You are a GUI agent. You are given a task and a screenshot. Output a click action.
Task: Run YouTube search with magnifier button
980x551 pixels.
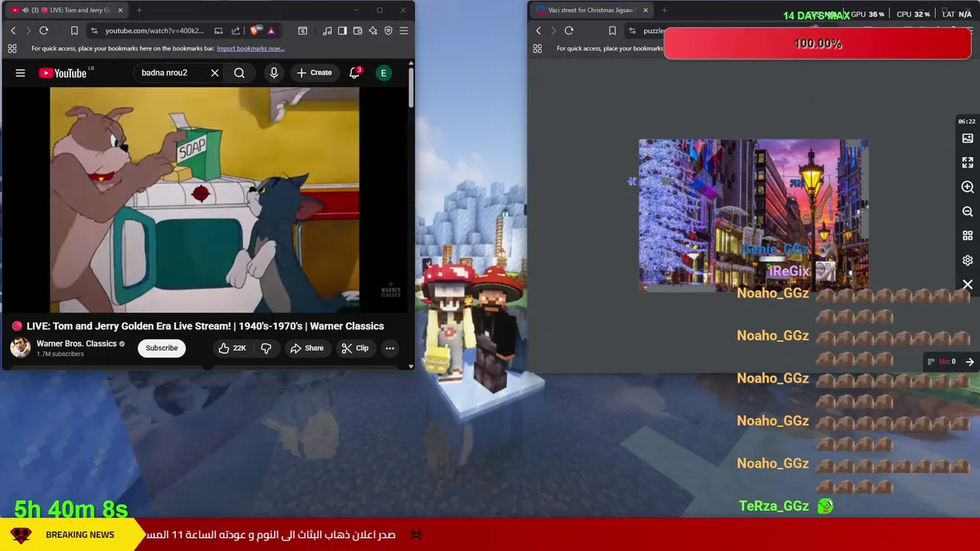[240, 73]
